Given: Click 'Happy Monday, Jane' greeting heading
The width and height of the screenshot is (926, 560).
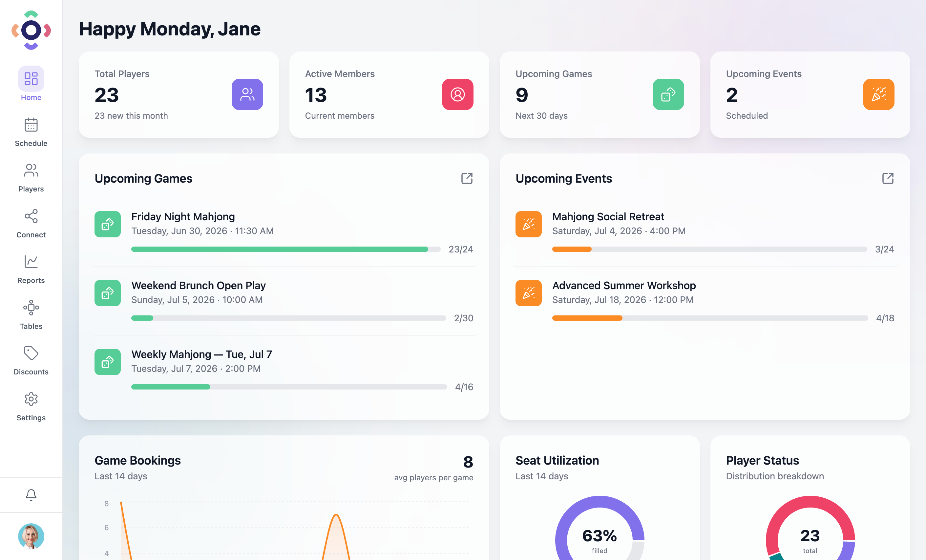Looking at the screenshot, I should (170, 29).
